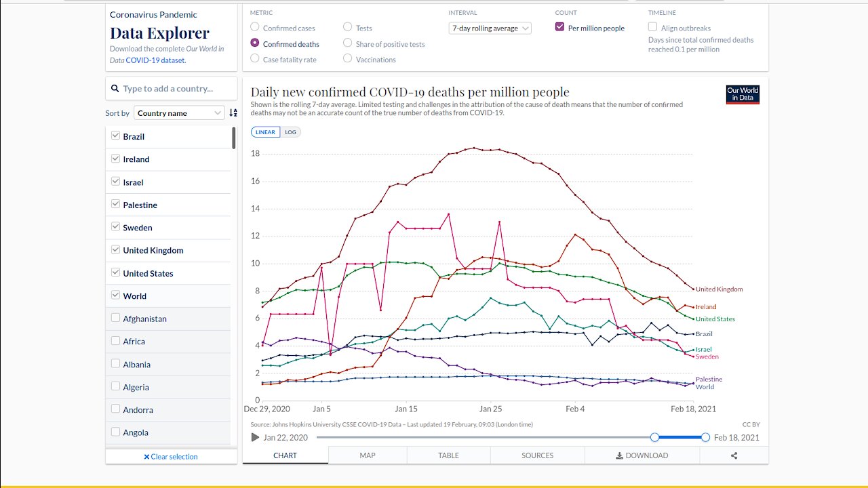Viewport: 868px width, 488px height.
Task: Check Africa in country list
Action: coord(115,341)
